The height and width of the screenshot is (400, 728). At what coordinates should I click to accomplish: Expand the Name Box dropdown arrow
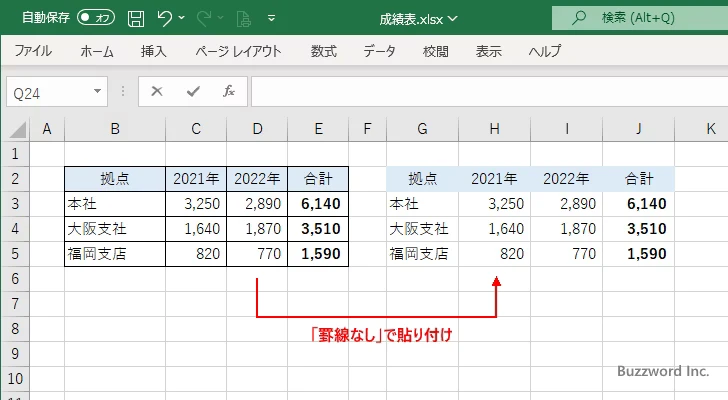coord(97,91)
